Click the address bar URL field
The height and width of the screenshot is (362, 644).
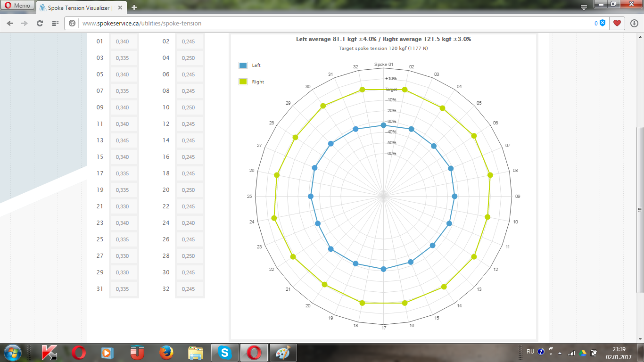[330, 23]
